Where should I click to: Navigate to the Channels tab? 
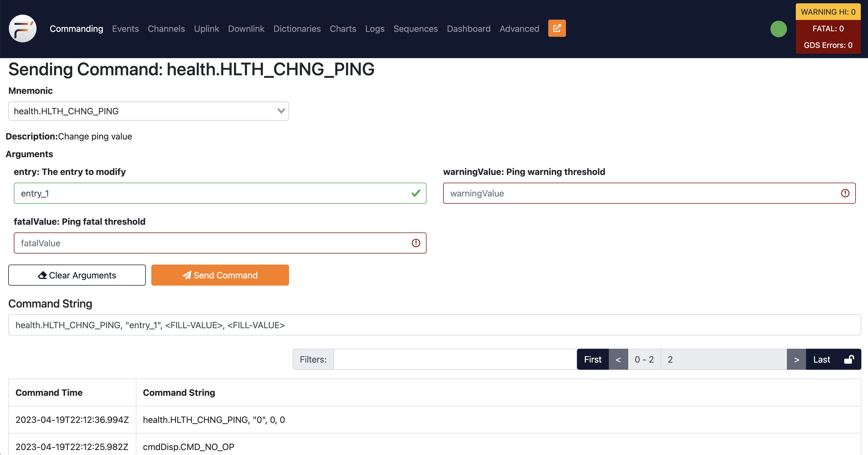[167, 28]
